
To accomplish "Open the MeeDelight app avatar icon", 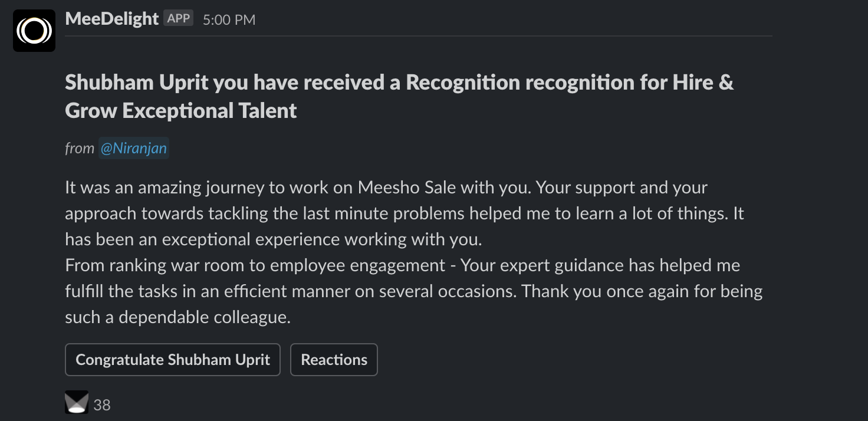I will click(x=34, y=31).
